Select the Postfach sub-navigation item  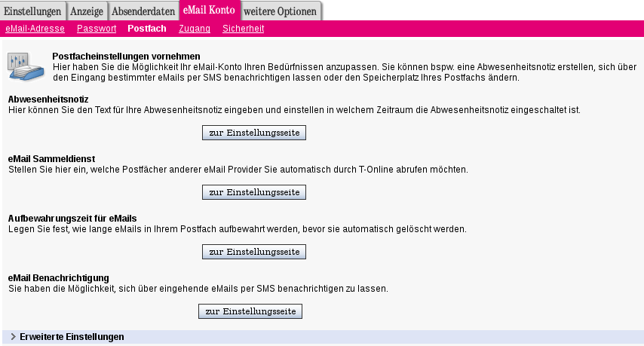tap(147, 29)
